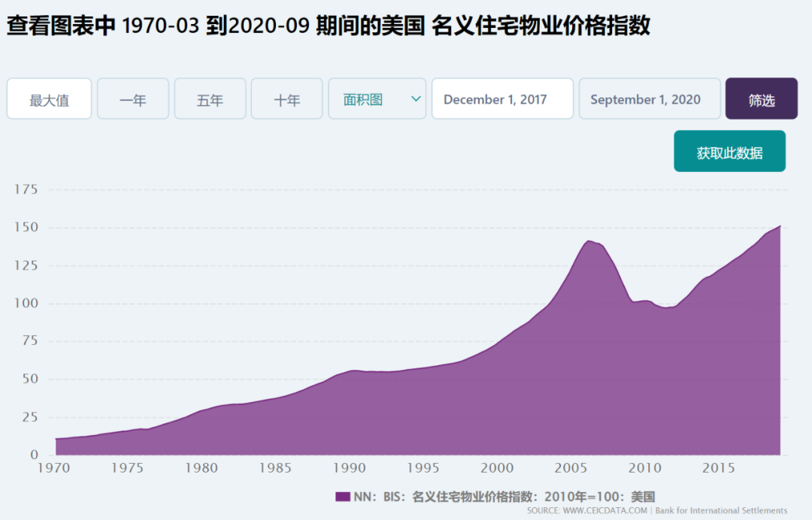812x520 pixels.
Task: Select the y-axis label 175
Action: [26, 189]
